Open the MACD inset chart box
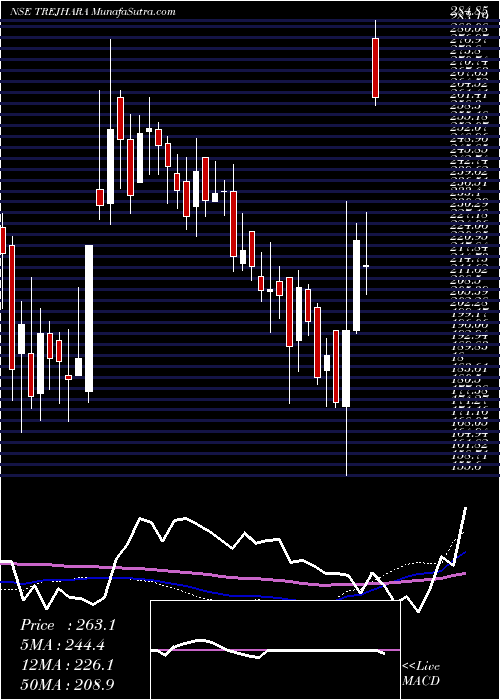500x700 pixels. [x=275, y=650]
